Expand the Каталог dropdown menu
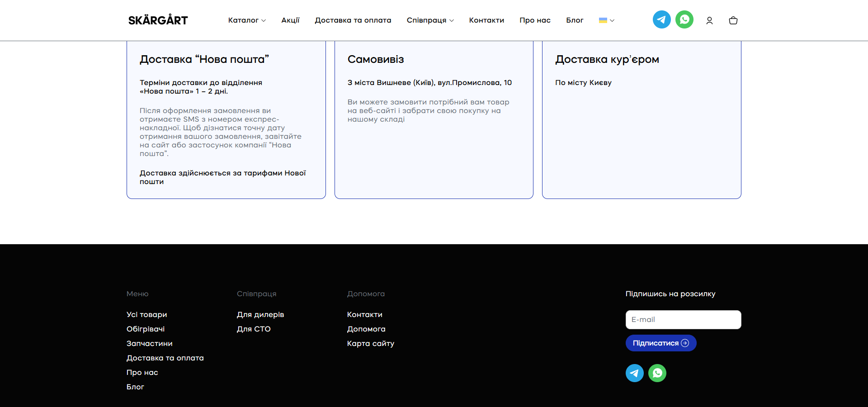Screen dimensions: 868x407 click(x=247, y=20)
